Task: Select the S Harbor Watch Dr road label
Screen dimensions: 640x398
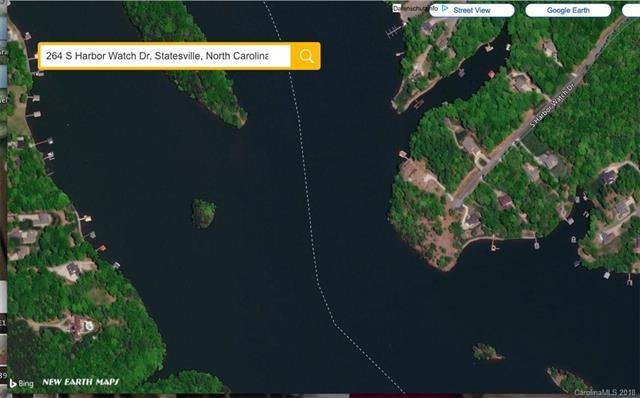Action: coord(552,104)
